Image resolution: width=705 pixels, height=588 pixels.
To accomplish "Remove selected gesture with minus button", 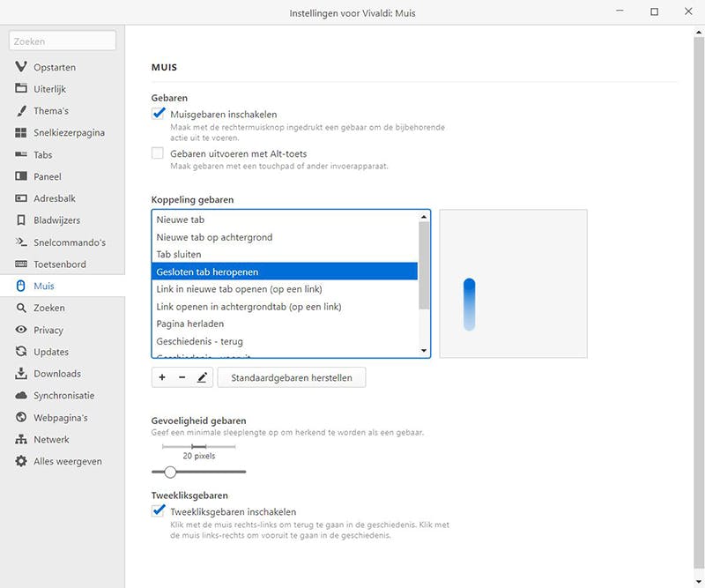I will click(x=182, y=377).
